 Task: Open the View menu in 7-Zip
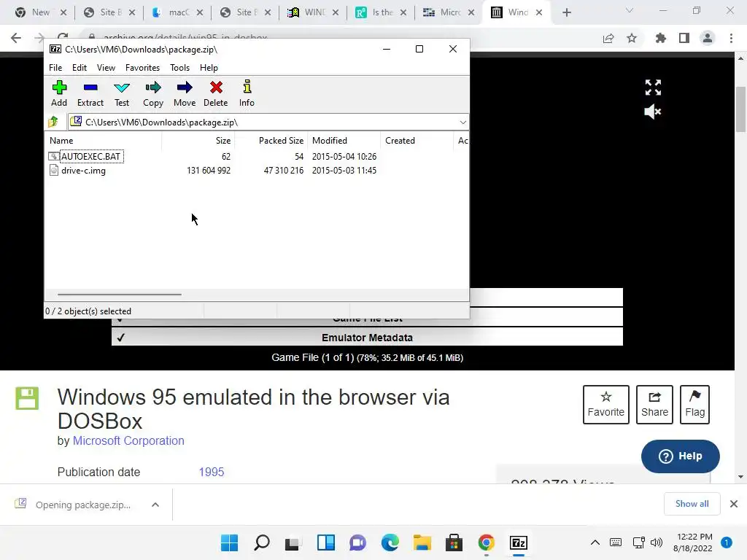click(106, 68)
